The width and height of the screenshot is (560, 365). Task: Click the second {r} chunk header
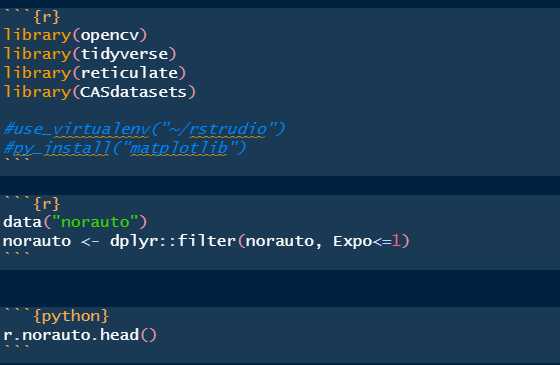click(x=47, y=204)
